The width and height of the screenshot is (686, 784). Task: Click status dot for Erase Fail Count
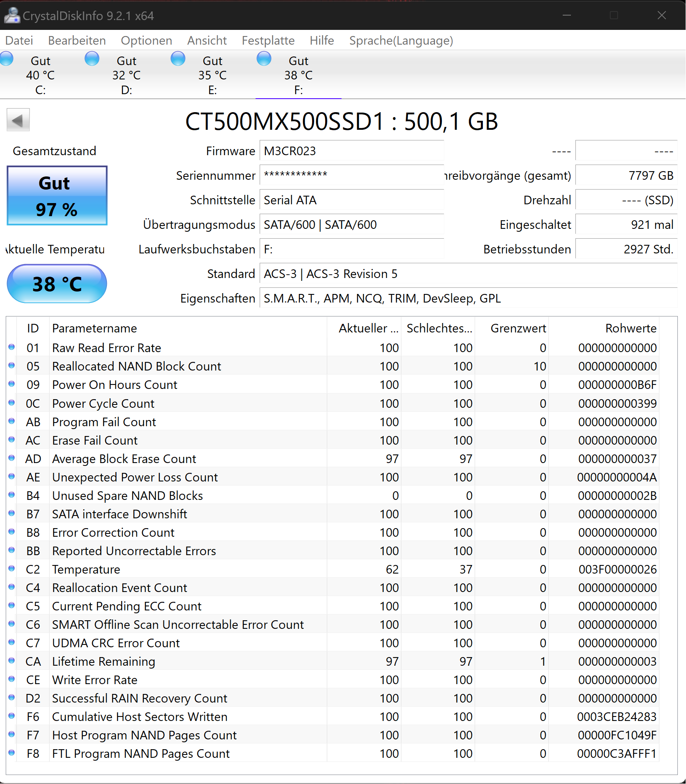pos(11,440)
